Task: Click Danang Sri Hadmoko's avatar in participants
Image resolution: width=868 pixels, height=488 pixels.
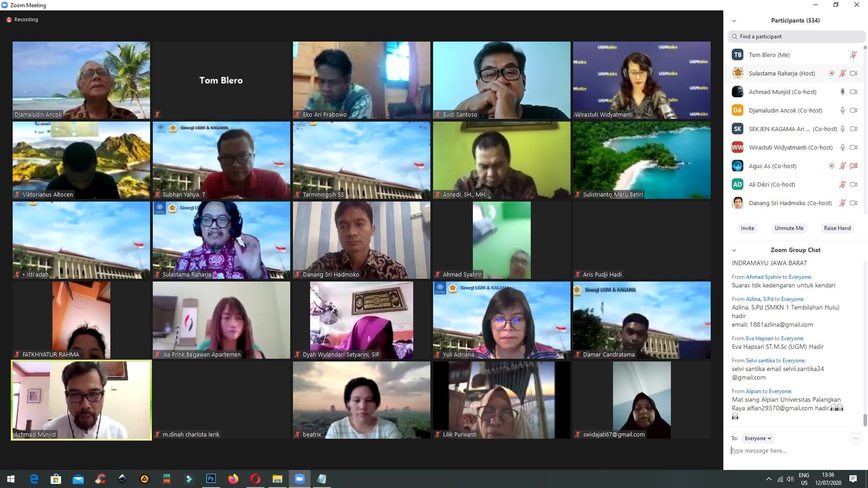Action: tap(737, 203)
